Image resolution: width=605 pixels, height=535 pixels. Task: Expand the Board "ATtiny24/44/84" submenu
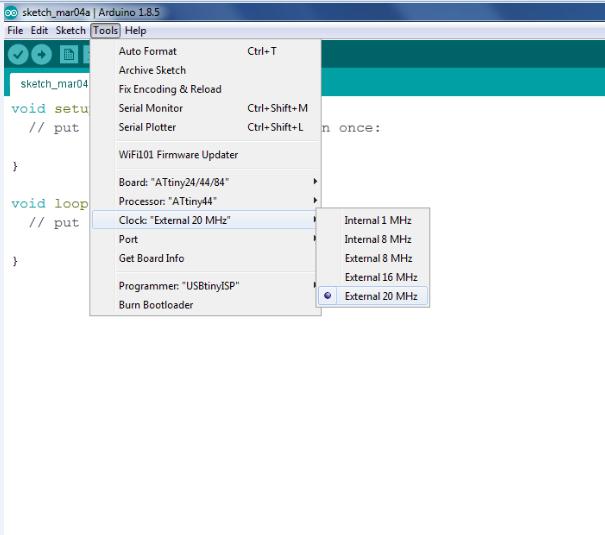(206, 182)
